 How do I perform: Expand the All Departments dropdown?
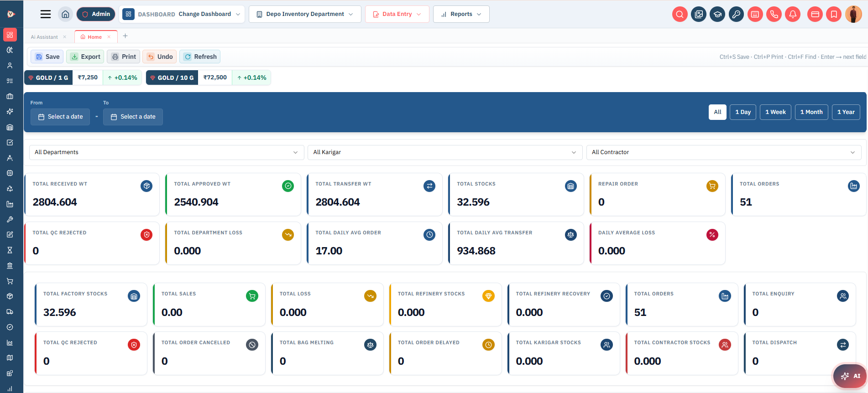point(167,152)
